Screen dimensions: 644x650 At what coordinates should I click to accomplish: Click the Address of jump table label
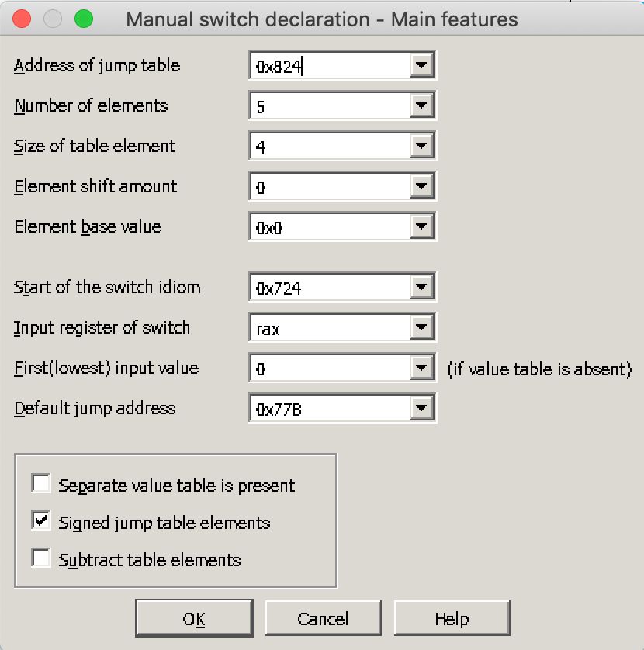click(97, 65)
